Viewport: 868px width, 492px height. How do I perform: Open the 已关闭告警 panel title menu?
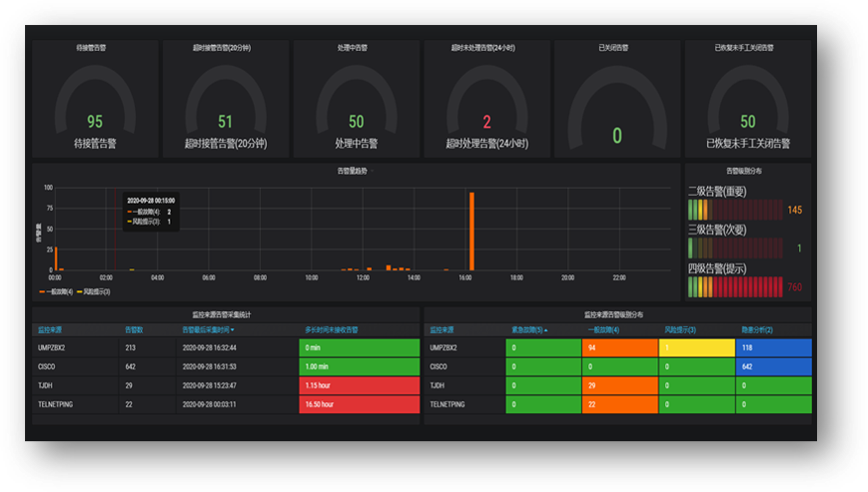point(613,48)
